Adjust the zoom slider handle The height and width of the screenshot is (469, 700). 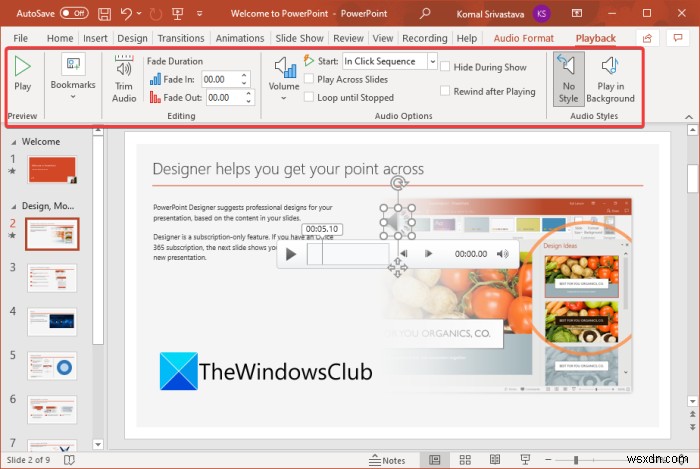576,460
